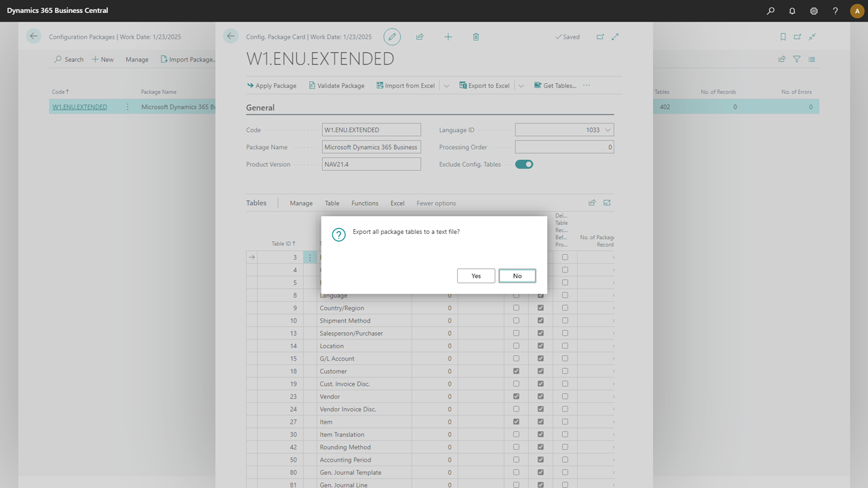
Task: Tick the unchecked box in the Customer row
Action: coord(565,371)
